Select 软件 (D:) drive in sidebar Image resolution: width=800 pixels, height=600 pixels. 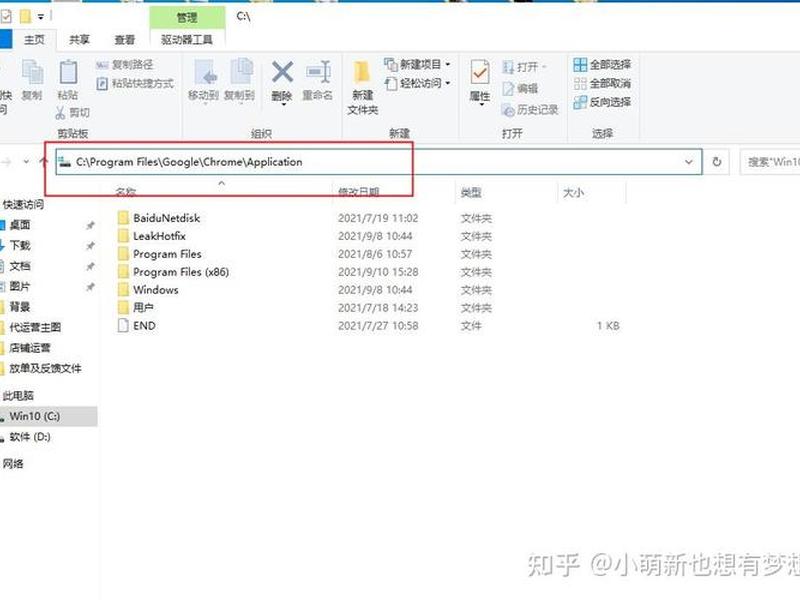coord(30,437)
